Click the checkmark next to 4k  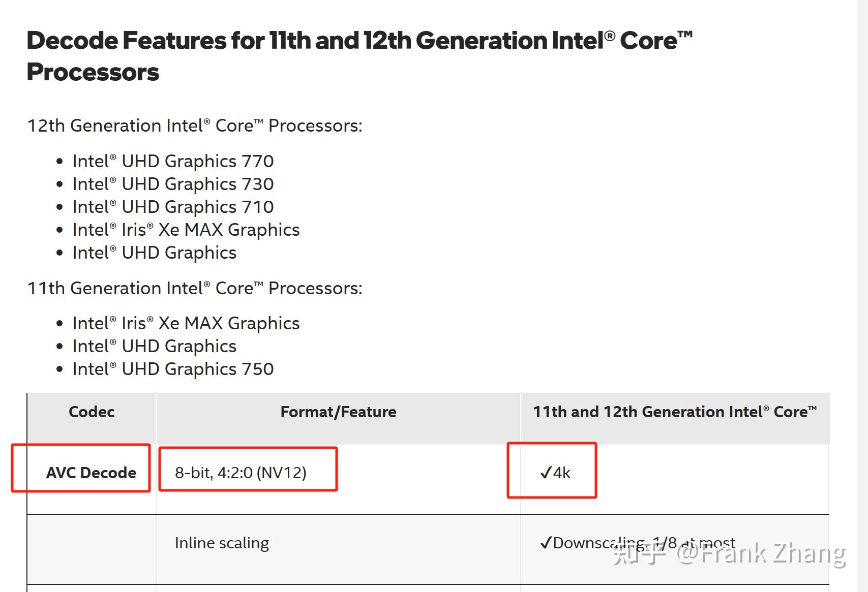click(x=546, y=473)
